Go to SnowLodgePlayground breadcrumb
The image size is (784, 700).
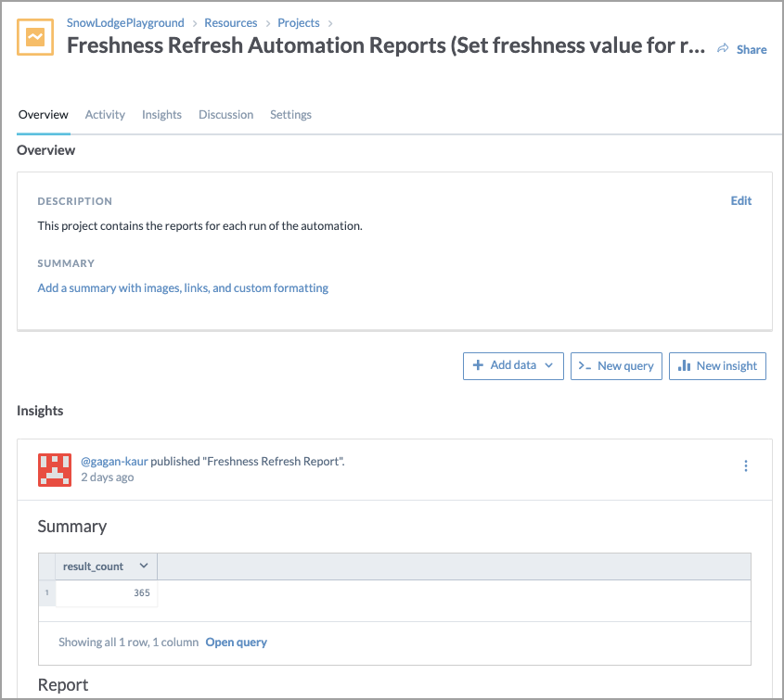(x=125, y=22)
